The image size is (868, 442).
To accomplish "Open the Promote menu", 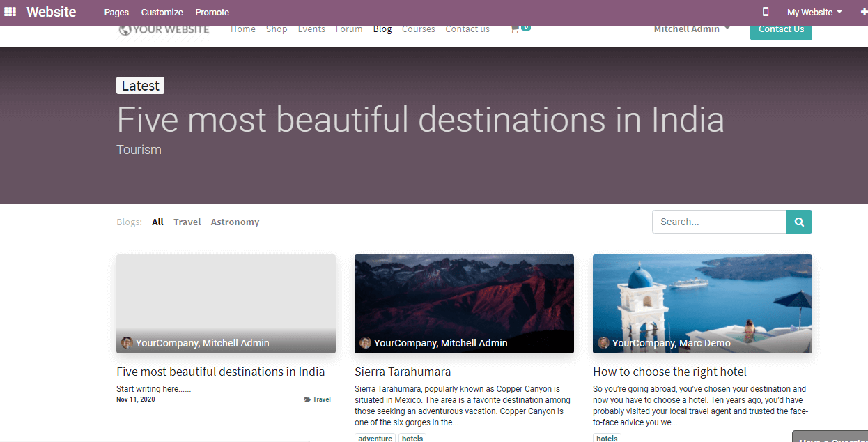I will pyautogui.click(x=212, y=13).
